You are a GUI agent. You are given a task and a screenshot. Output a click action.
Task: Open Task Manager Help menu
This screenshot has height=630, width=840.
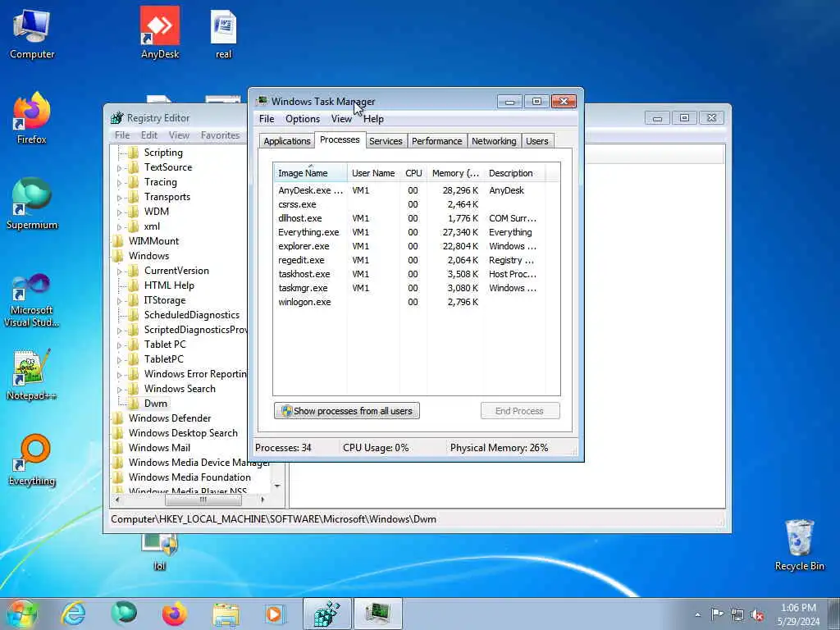(373, 119)
